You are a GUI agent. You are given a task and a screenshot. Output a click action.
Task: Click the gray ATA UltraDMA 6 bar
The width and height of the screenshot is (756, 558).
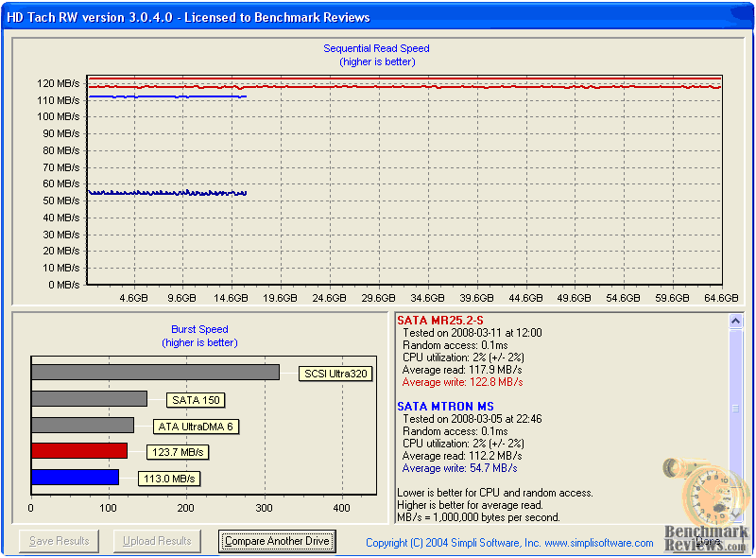click(82, 426)
